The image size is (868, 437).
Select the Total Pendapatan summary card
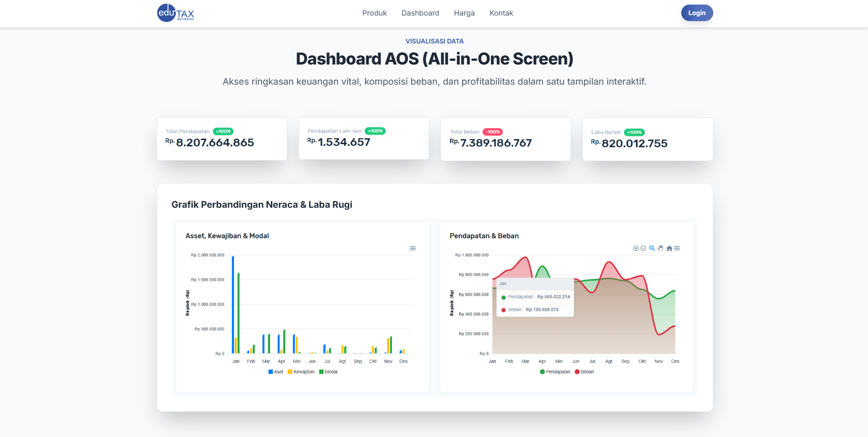pos(222,139)
